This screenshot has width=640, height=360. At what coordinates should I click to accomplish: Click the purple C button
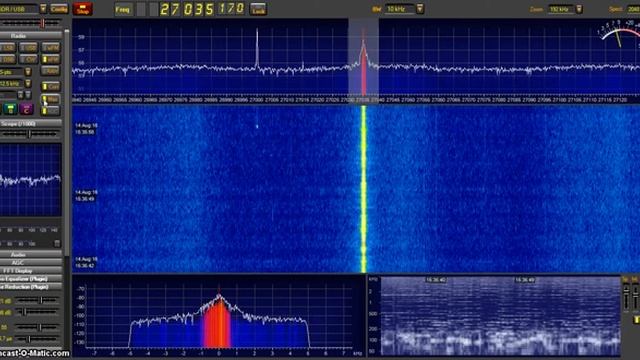coord(26,109)
